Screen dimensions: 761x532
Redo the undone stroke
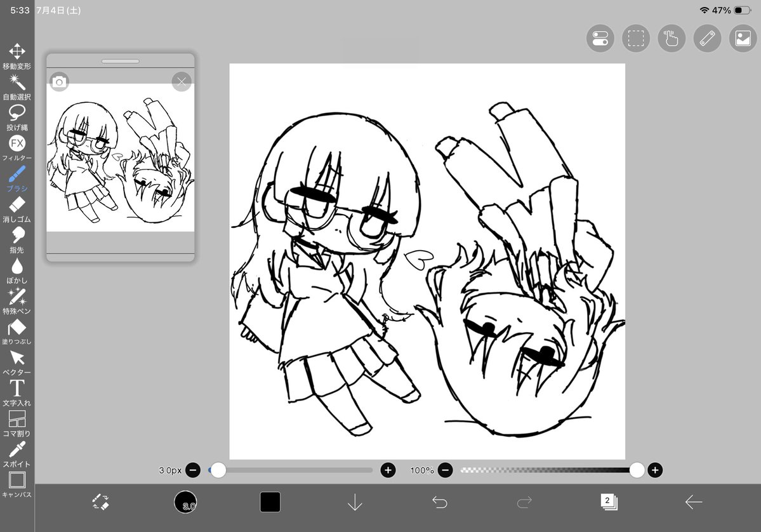point(524,502)
